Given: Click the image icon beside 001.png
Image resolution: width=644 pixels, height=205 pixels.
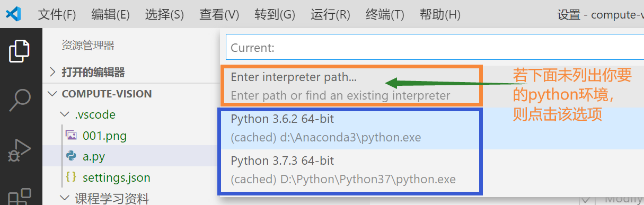Looking at the screenshot, I should click(70, 136).
